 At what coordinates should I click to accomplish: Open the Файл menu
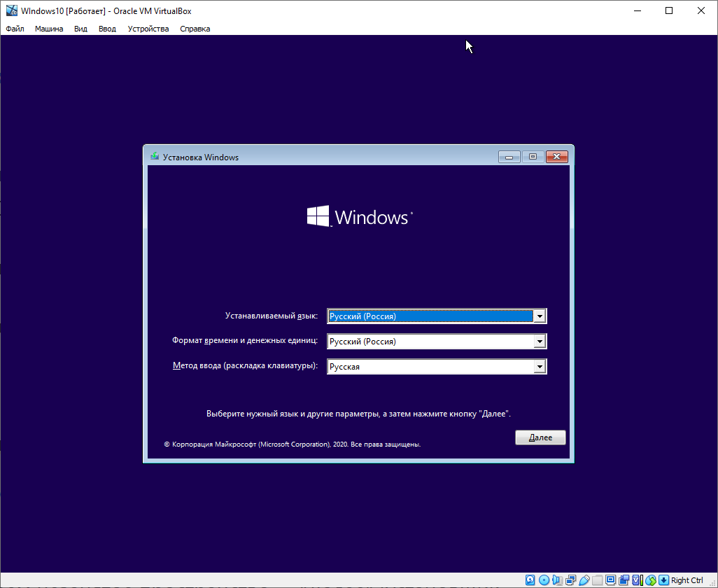15,29
